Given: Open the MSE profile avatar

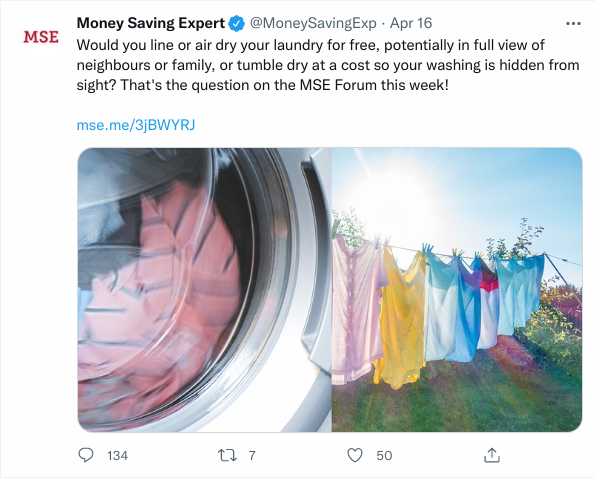Looking at the screenshot, I should pyautogui.click(x=41, y=37).
